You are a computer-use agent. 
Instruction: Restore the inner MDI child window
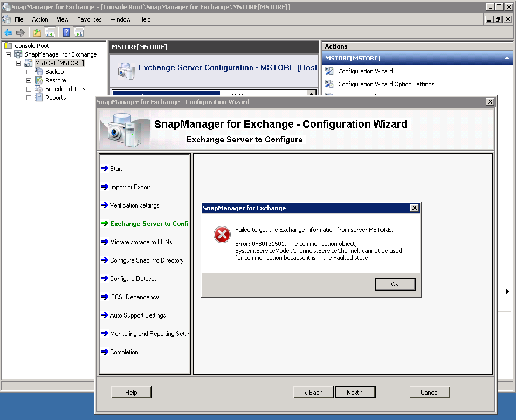pyautogui.click(x=498, y=19)
